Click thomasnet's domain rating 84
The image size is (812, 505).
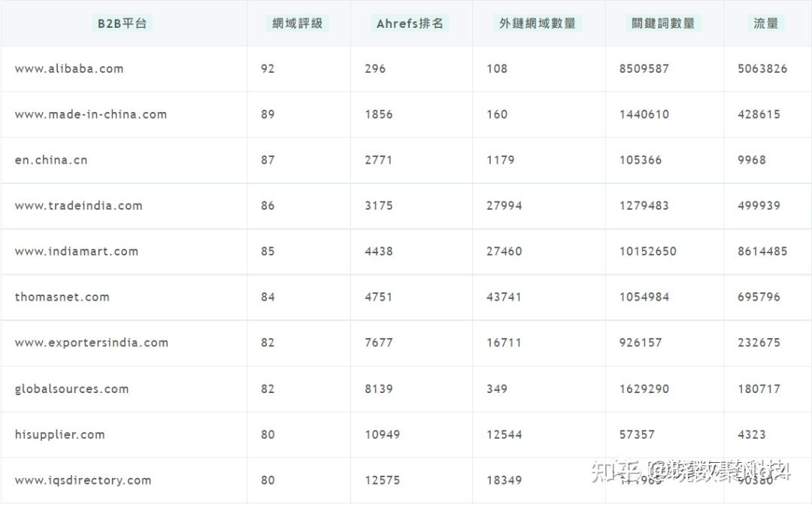tap(268, 297)
